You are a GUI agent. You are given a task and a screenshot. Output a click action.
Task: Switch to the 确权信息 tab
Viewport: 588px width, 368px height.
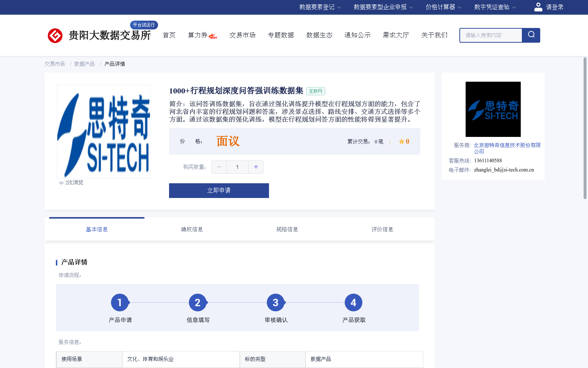pyautogui.click(x=192, y=229)
